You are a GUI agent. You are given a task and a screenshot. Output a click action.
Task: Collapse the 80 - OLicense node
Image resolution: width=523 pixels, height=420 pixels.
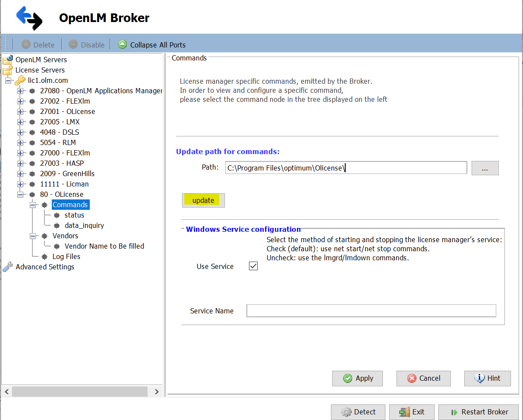(20, 194)
